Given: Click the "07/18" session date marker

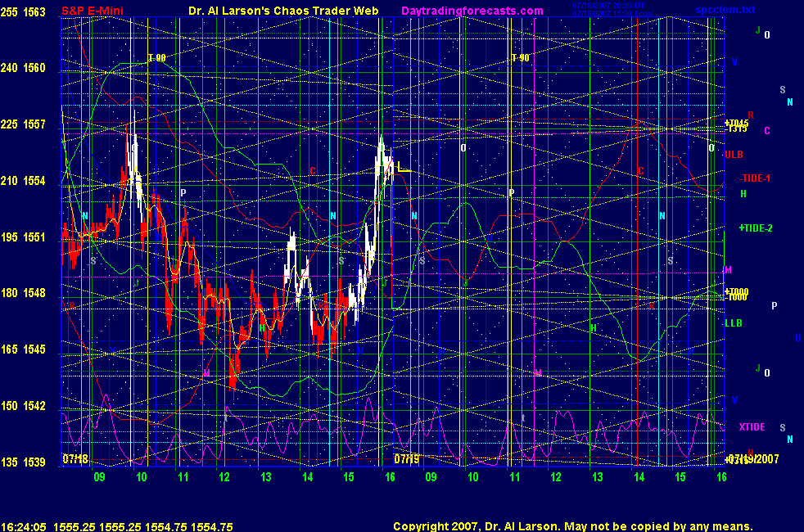Looking at the screenshot, I should coord(75,458).
